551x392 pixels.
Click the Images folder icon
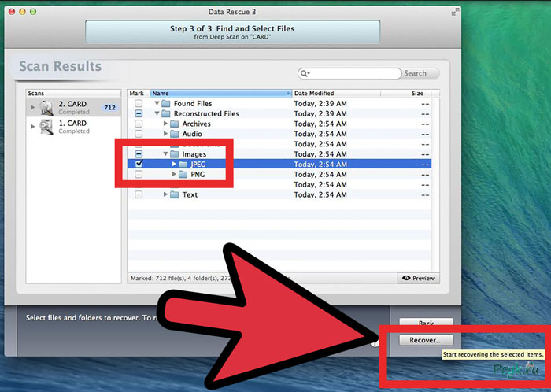click(x=174, y=154)
